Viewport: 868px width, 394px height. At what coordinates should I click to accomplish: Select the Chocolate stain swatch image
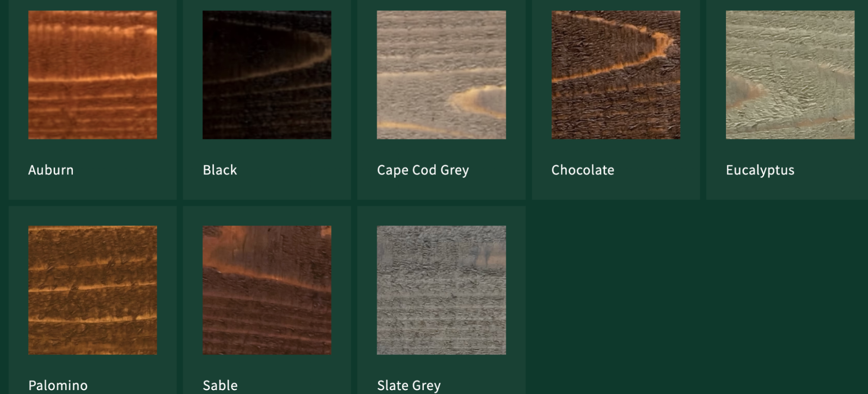tap(616, 75)
